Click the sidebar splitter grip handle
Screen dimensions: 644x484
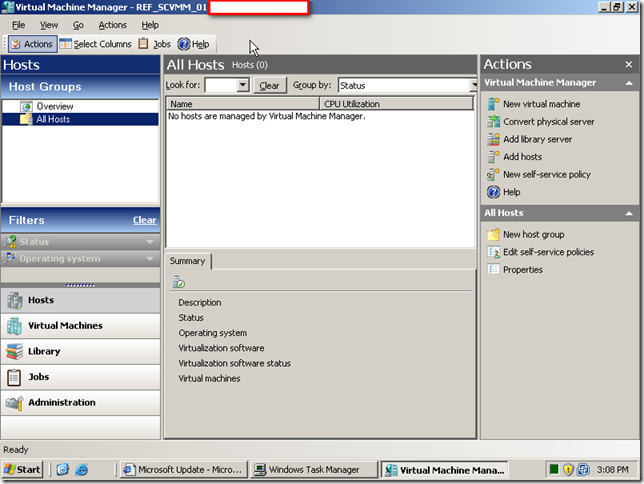pyautogui.click(x=80, y=285)
